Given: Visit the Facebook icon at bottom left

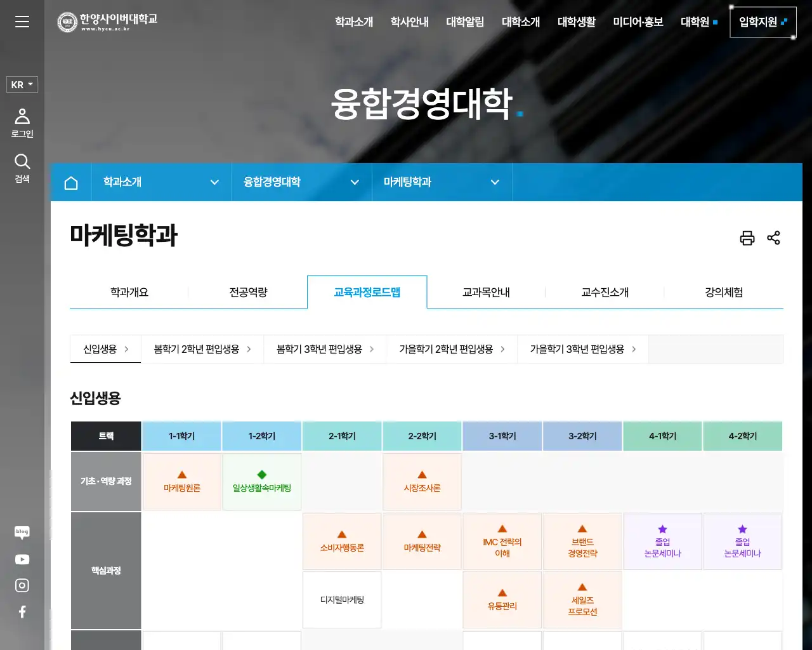Looking at the screenshot, I should pyautogui.click(x=22, y=611).
